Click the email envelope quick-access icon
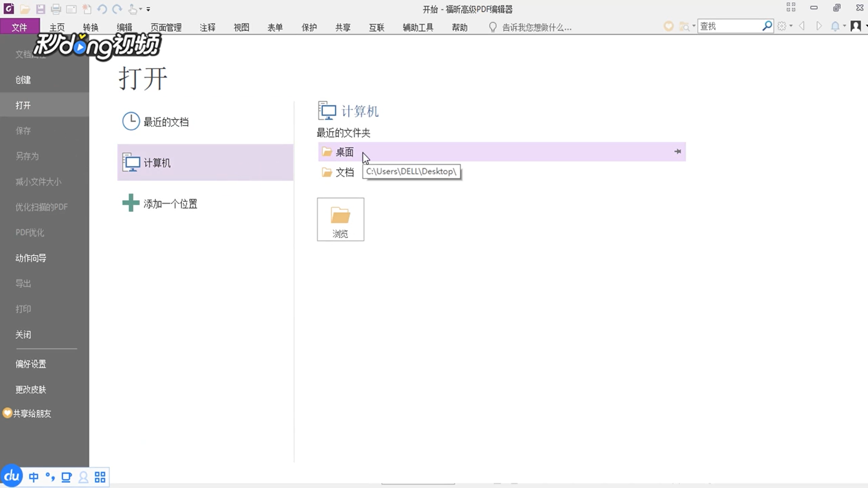 click(71, 9)
